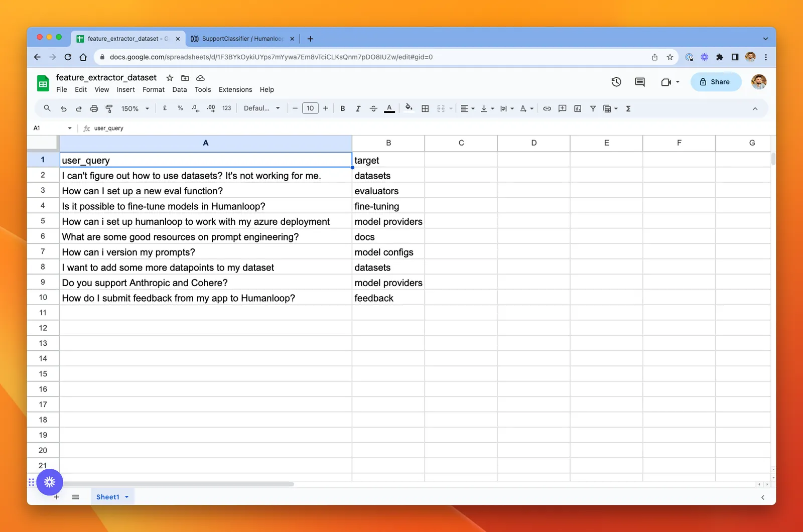This screenshot has width=803, height=532.
Task: Click the Share button
Action: click(x=716, y=82)
